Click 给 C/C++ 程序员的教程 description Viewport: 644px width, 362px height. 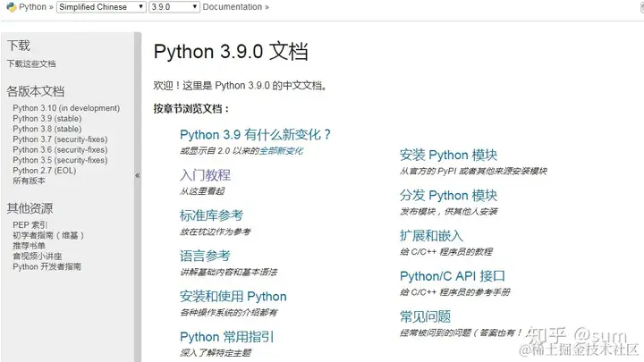[x=446, y=252]
